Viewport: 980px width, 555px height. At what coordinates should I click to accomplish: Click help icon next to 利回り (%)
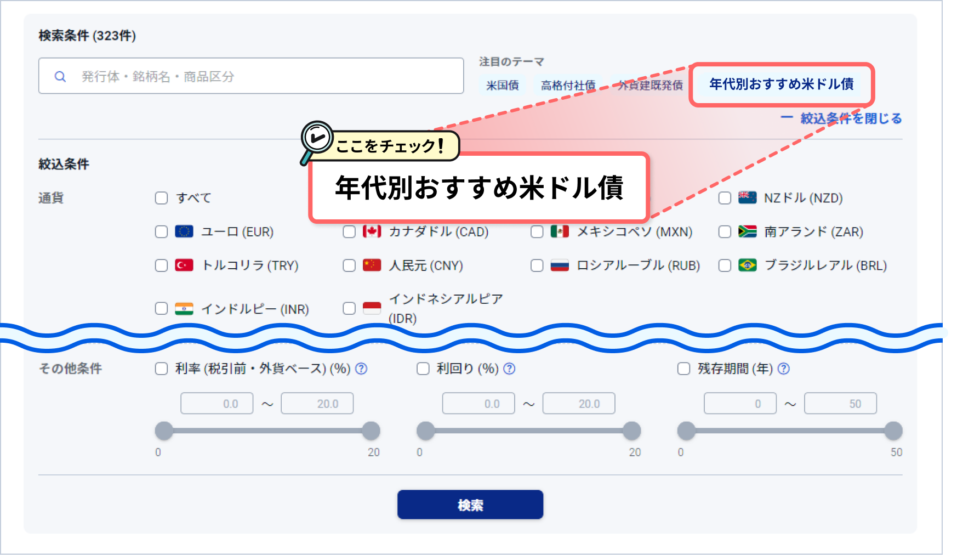tap(509, 369)
